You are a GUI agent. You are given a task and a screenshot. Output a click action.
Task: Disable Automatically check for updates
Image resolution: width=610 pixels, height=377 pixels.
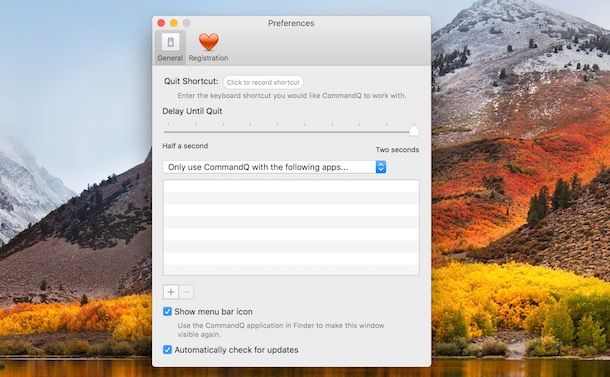[167, 350]
